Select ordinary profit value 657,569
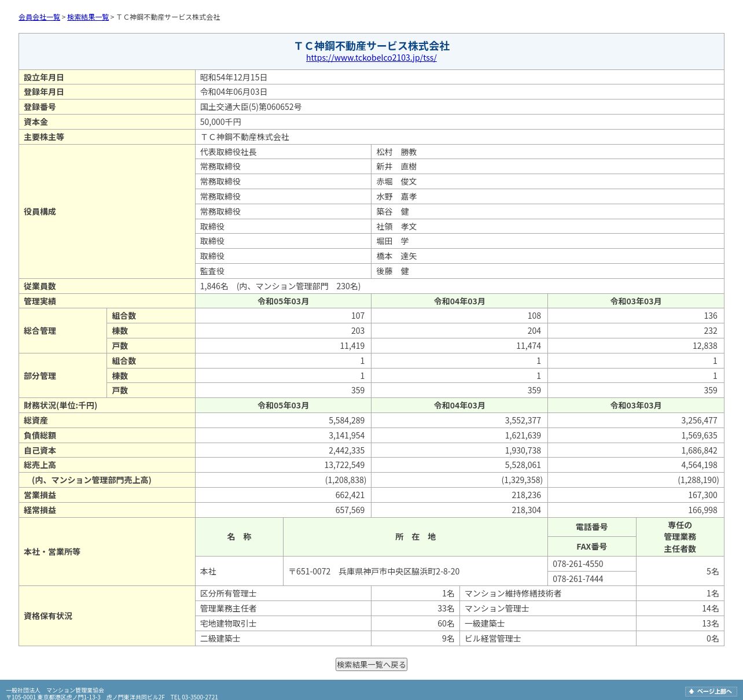 (x=350, y=510)
